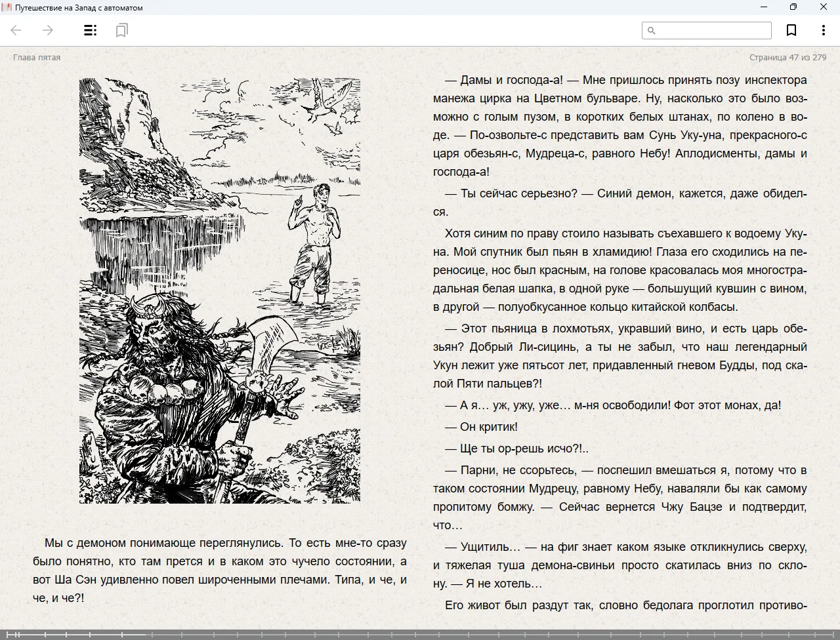Viewport: 840px width, 640px height.
Task: Minimize the reader window
Action: coord(764,7)
